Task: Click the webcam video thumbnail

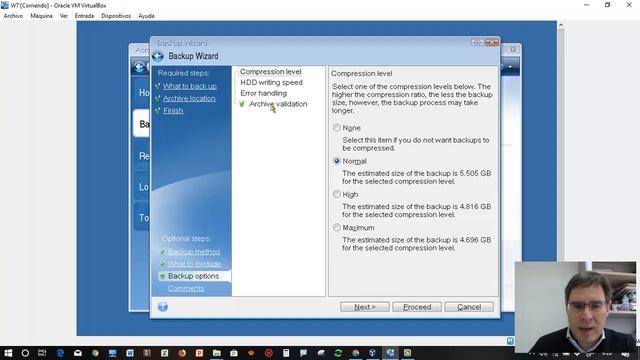Action: coord(576,307)
